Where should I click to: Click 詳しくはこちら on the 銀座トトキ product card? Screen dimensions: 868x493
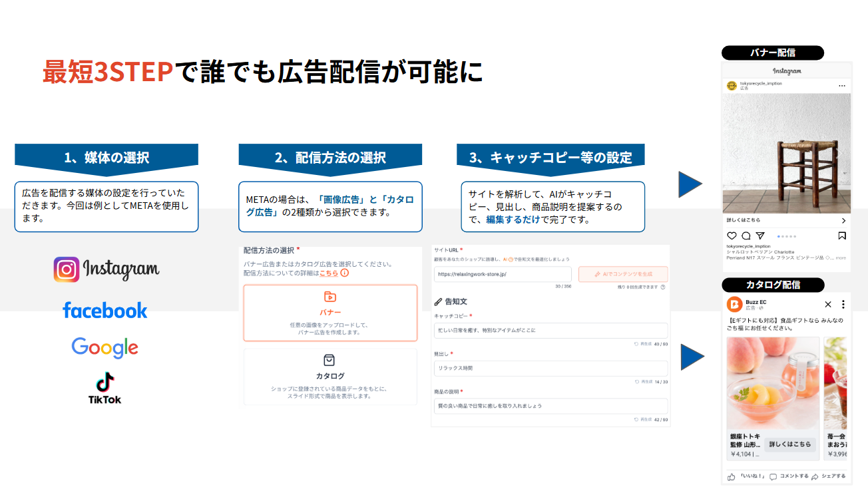point(790,444)
